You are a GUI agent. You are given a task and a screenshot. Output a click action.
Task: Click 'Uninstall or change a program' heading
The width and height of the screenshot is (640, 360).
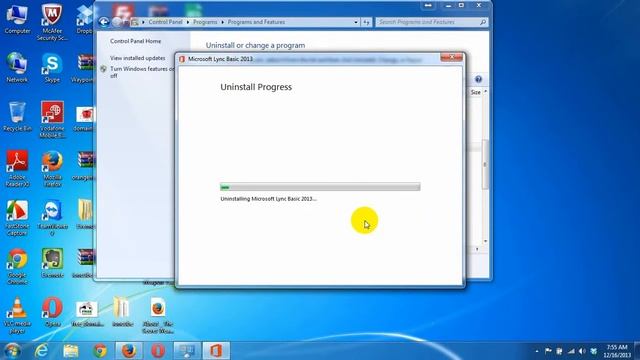coord(255,45)
